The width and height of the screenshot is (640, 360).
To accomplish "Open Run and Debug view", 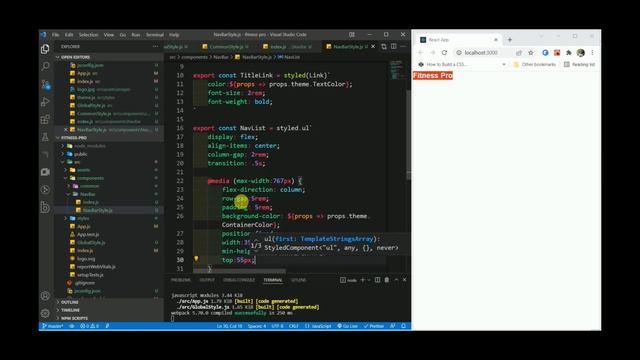I will [45, 102].
